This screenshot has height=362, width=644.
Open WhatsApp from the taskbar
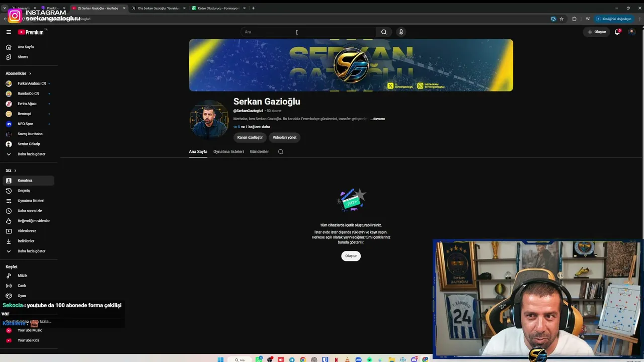(259, 359)
